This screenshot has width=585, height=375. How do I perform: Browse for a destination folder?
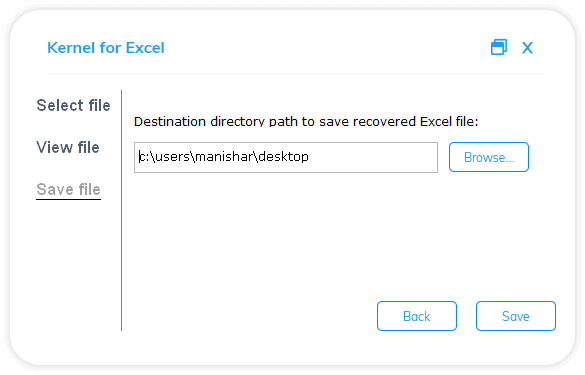click(489, 157)
